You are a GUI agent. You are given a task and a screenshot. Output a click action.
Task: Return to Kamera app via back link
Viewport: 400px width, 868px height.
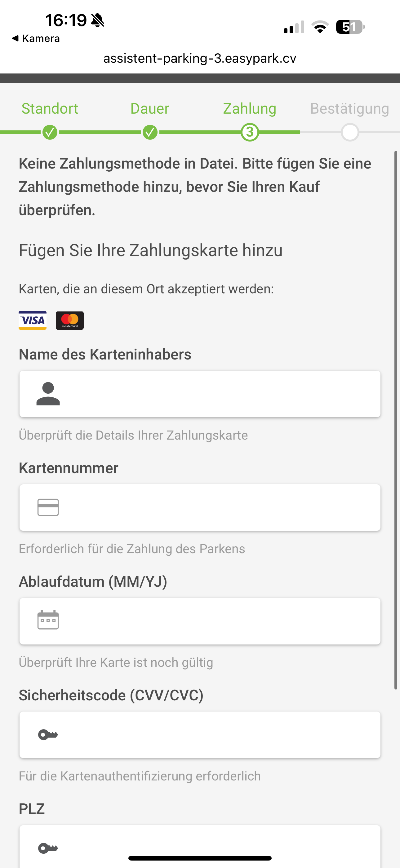coord(36,38)
